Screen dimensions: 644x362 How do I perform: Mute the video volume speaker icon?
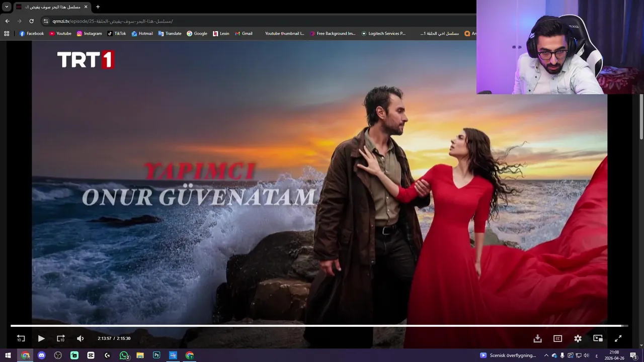(80, 338)
